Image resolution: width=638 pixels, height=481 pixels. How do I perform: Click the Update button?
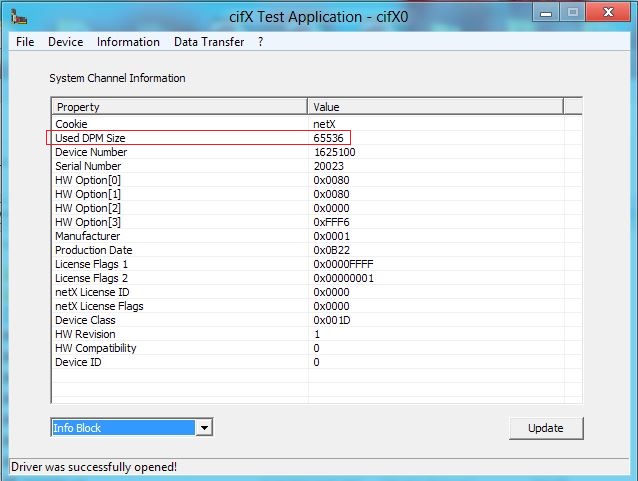[545, 428]
